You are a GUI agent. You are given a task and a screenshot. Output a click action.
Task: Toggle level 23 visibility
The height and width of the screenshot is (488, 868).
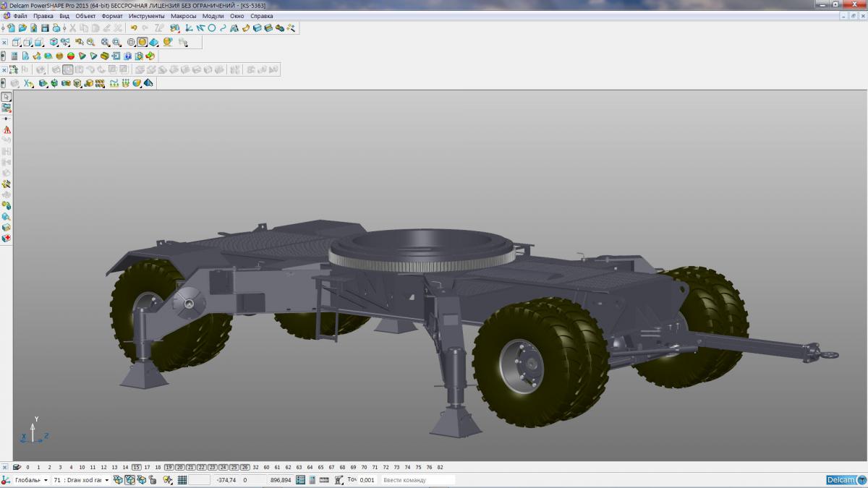[x=212, y=467]
